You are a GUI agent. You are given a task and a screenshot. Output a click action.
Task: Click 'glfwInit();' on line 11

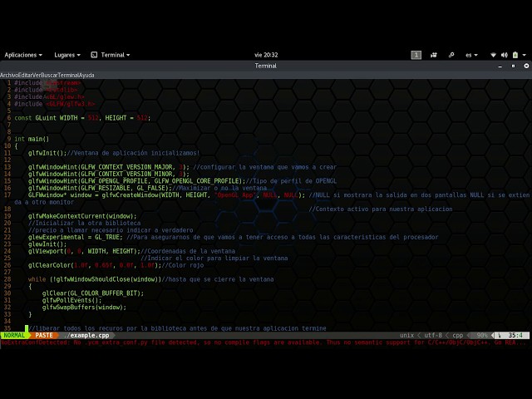point(47,153)
